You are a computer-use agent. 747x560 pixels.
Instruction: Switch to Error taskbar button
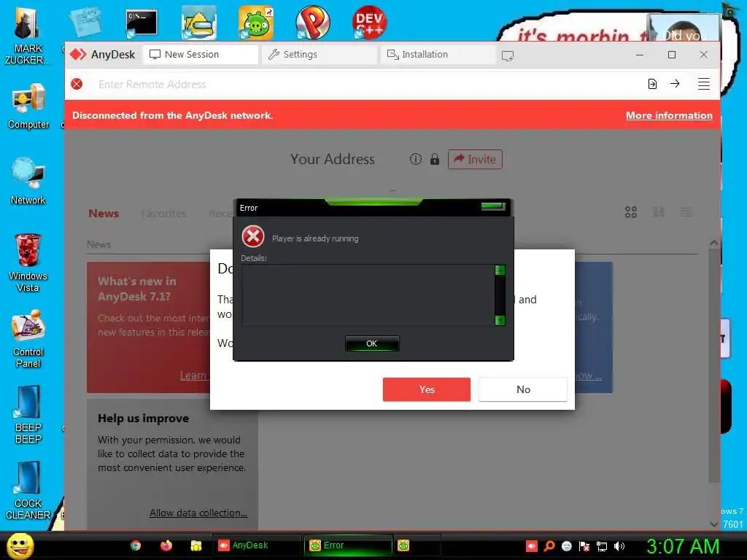pyautogui.click(x=348, y=545)
